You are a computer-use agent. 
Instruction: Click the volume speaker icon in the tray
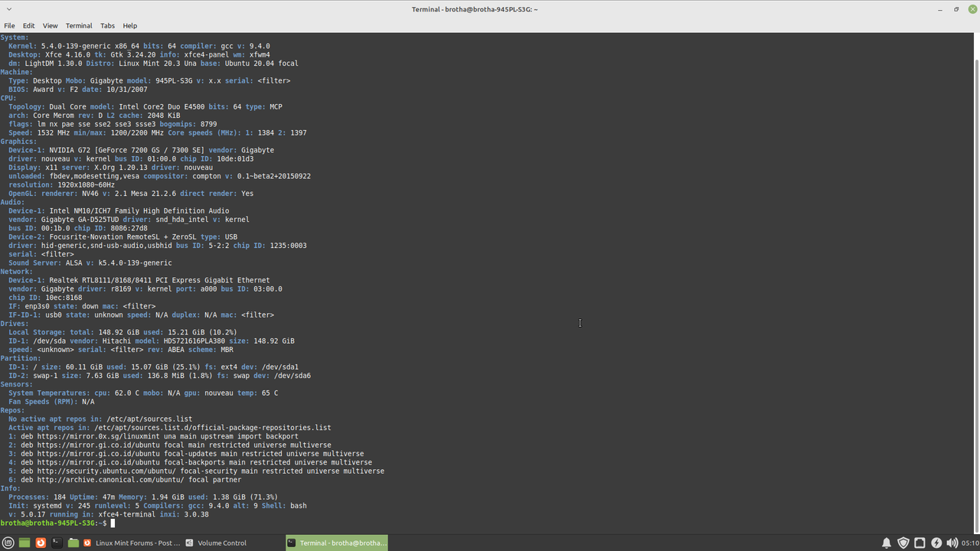[x=951, y=543]
